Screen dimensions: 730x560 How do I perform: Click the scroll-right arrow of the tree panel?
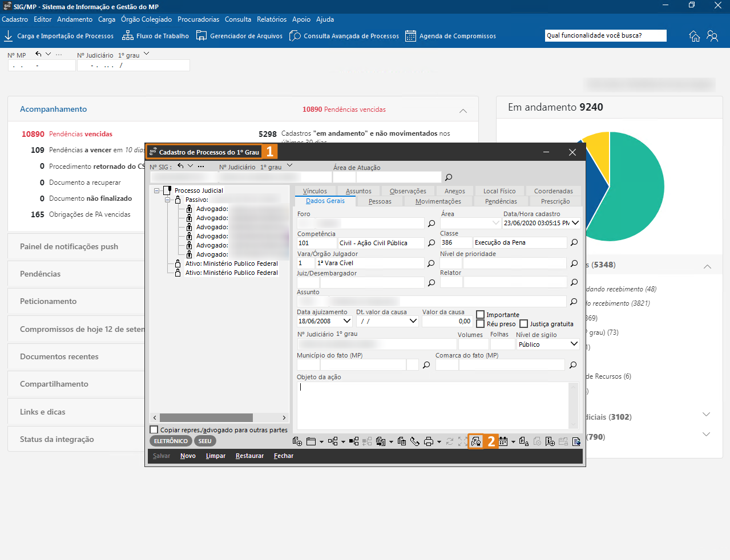click(x=284, y=418)
